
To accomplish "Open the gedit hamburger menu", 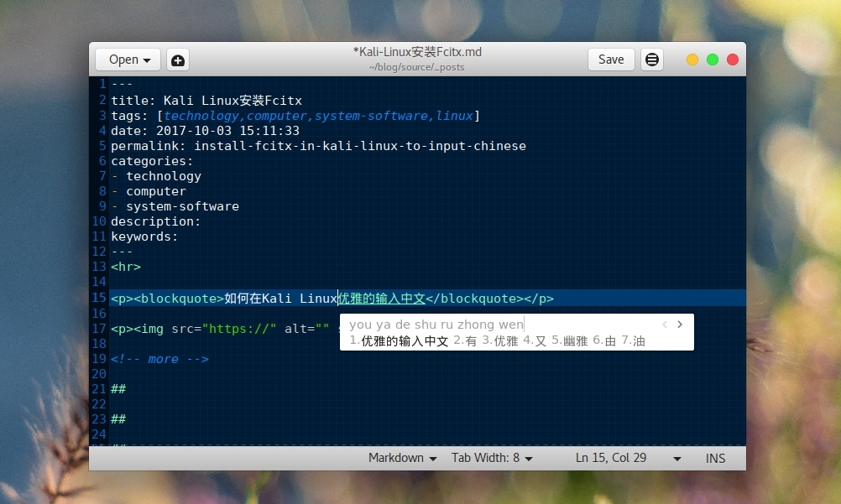I will point(652,60).
